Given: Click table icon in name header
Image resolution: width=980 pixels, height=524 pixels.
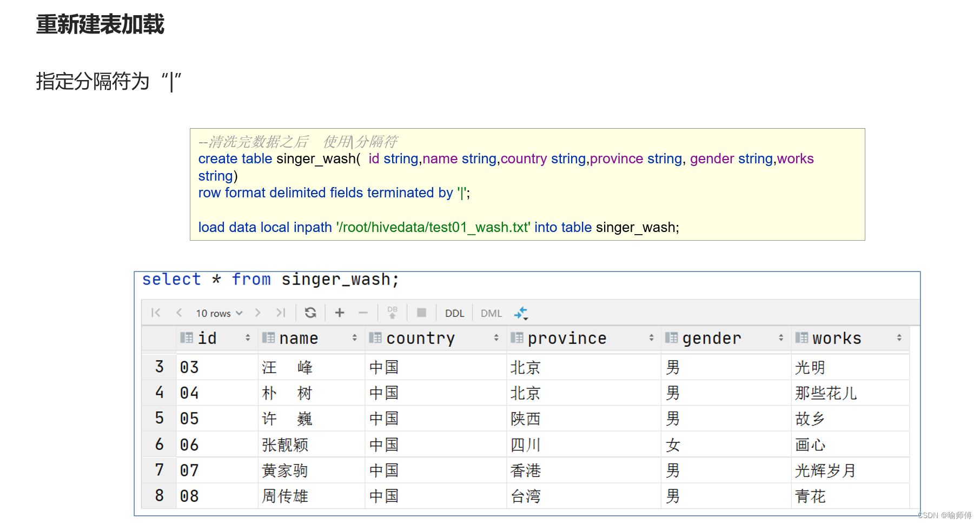Looking at the screenshot, I should (x=268, y=337).
